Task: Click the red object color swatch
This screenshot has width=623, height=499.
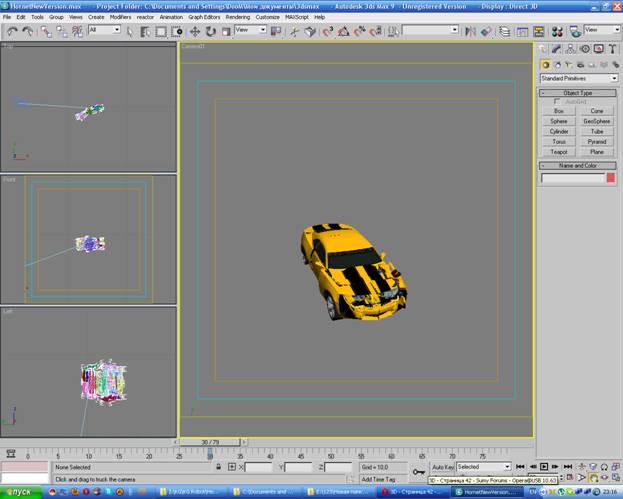Action: [611, 178]
